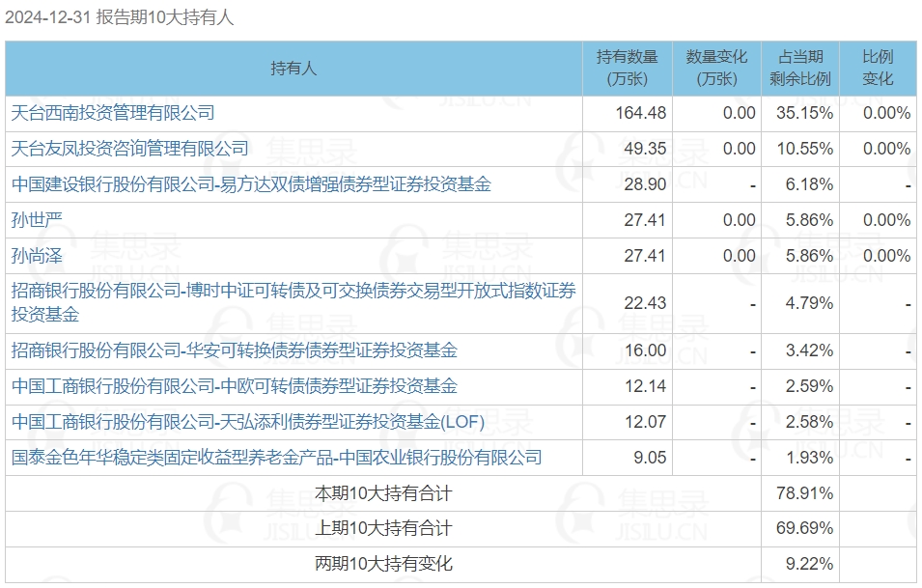Click 天弘添利债券型证券投资基金(LOF) link
Screen dimensions: 922x588
(x=248, y=422)
